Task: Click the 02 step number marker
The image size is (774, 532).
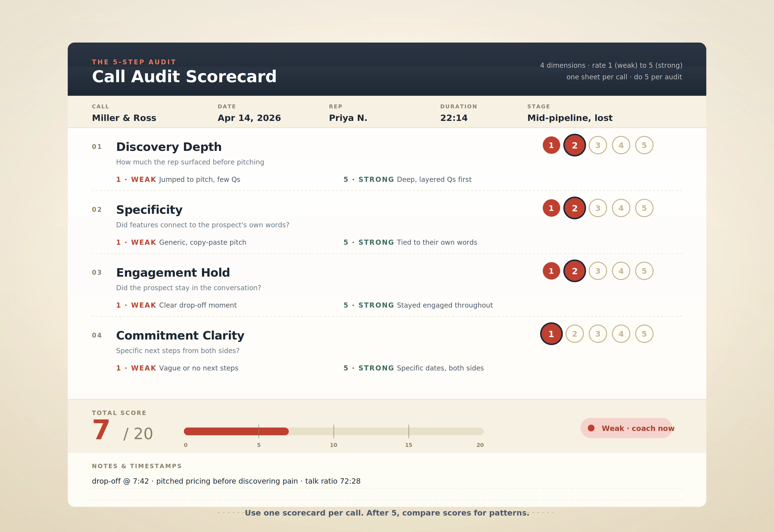Action: click(97, 209)
